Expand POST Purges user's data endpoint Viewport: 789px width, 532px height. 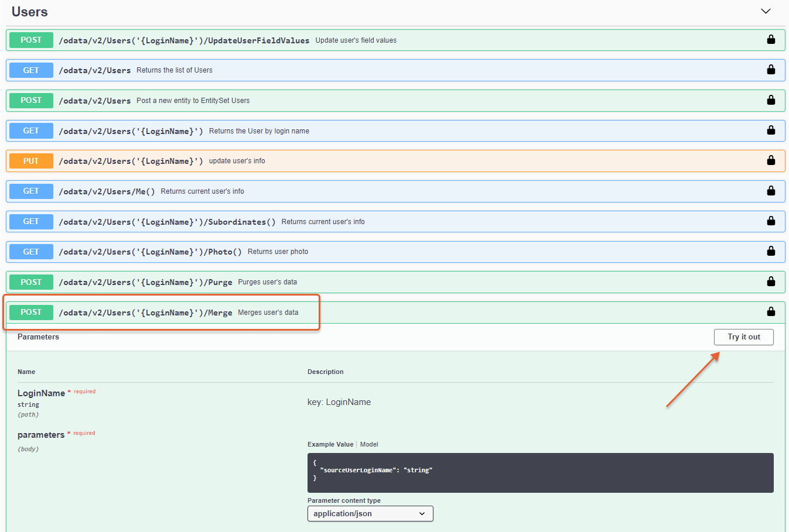267,282
